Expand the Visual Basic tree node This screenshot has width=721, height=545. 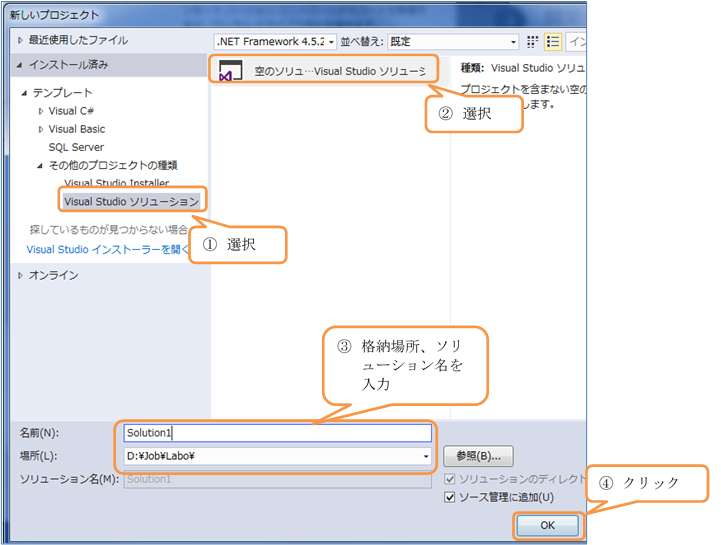40,129
